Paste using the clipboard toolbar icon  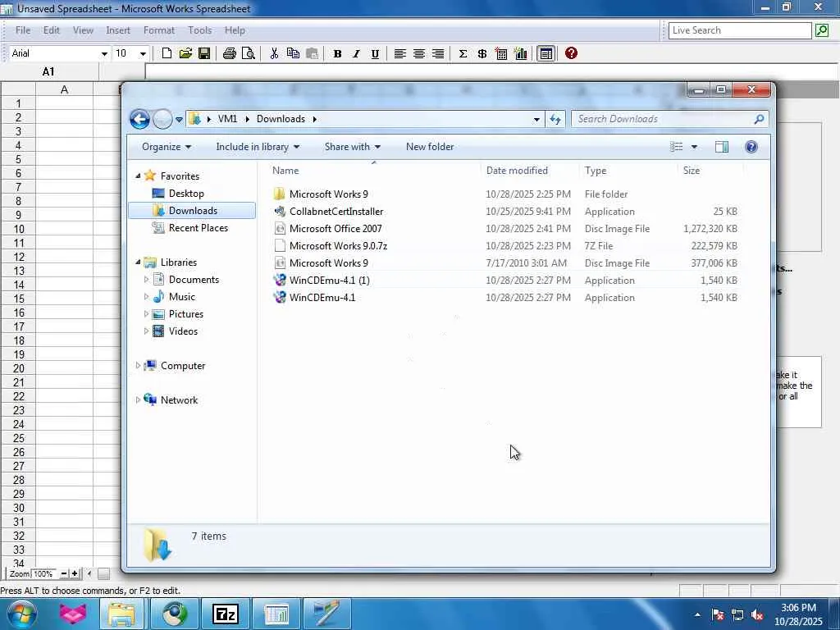pos(312,53)
